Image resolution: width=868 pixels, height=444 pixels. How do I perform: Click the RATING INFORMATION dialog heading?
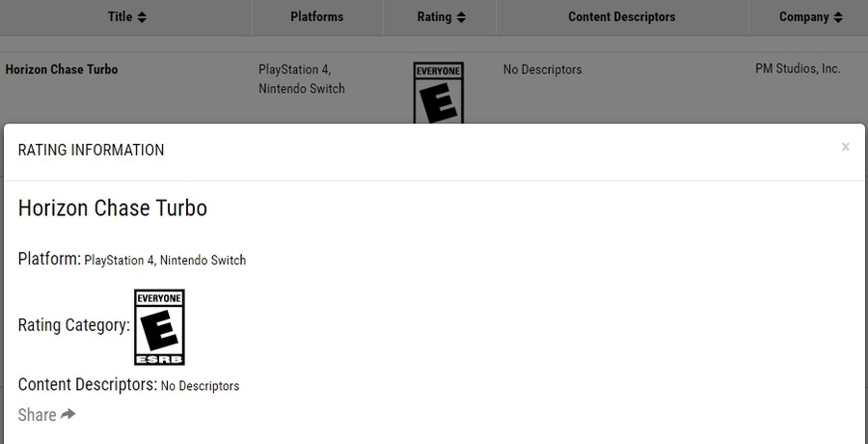coord(91,150)
